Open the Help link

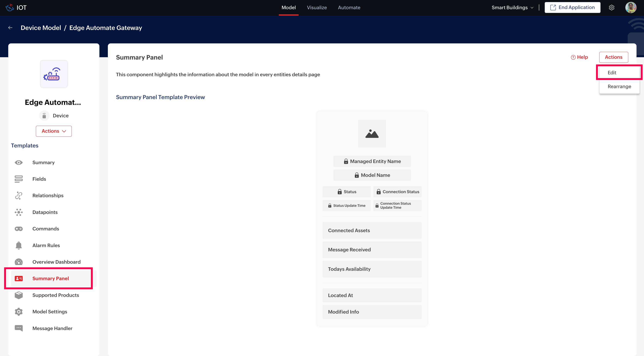coord(579,57)
